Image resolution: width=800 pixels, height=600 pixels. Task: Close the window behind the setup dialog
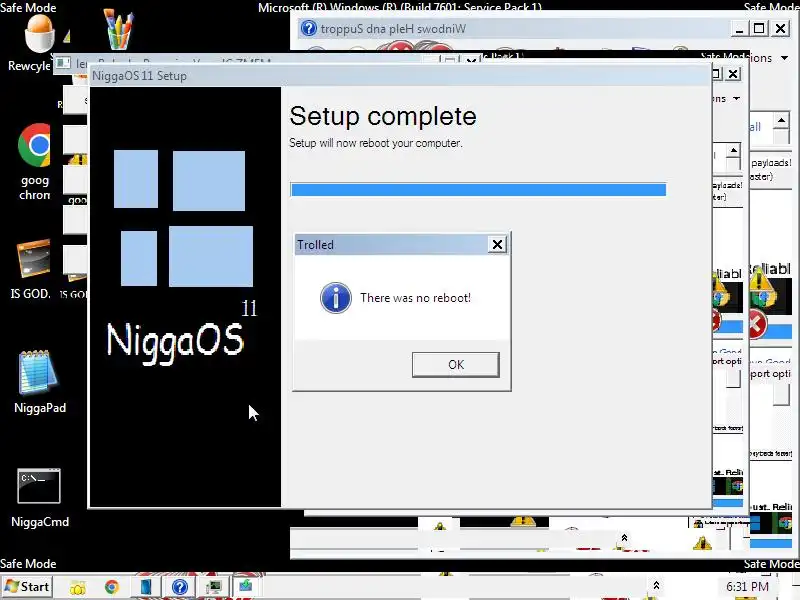tap(733, 74)
